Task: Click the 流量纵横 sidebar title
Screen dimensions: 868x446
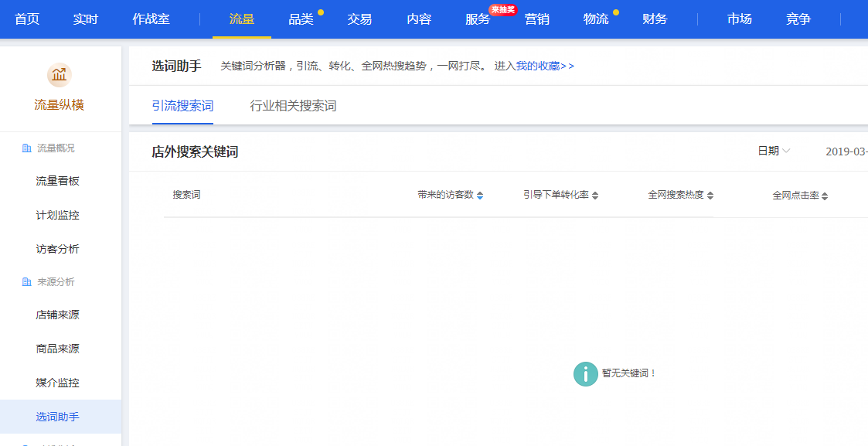Action: [60, 105]
